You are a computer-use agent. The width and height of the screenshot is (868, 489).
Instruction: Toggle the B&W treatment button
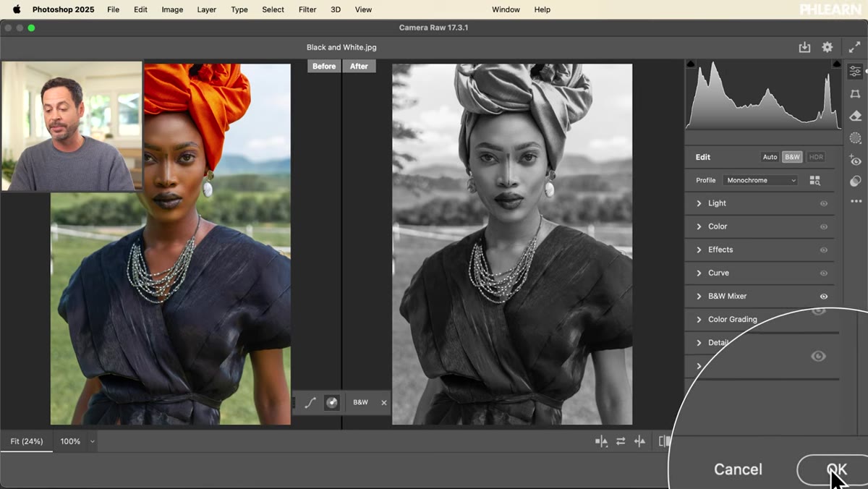(792, 157)
